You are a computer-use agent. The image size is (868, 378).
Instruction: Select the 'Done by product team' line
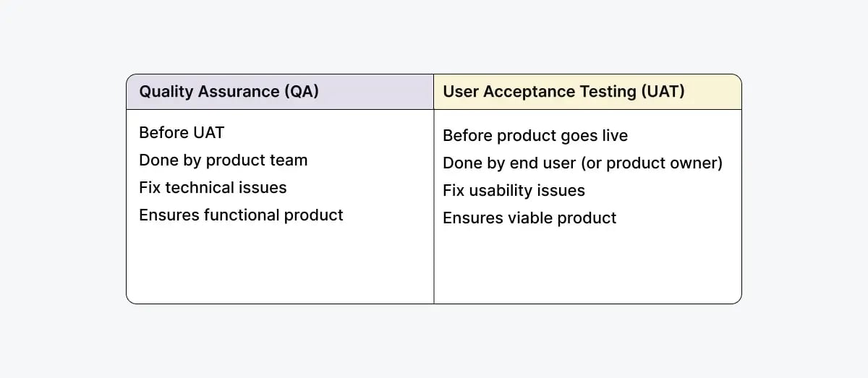(223, 160)
